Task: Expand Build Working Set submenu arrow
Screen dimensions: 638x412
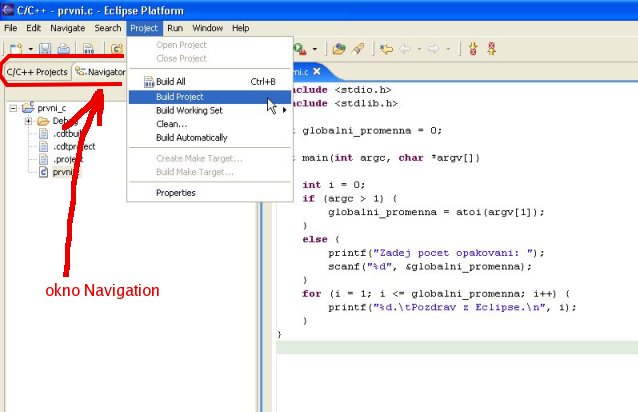Action: point(285,110)
